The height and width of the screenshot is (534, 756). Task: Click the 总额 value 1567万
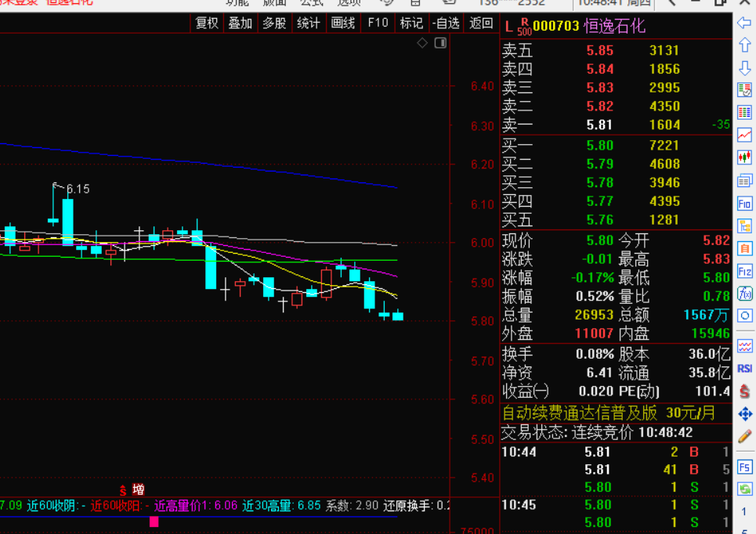[x=707, y=315]
